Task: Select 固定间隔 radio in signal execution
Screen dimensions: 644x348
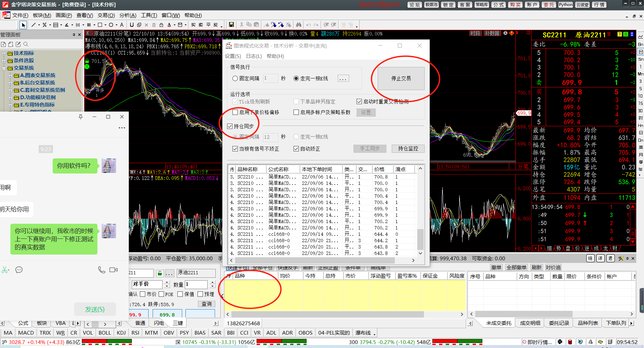Action: pos(235,78)
